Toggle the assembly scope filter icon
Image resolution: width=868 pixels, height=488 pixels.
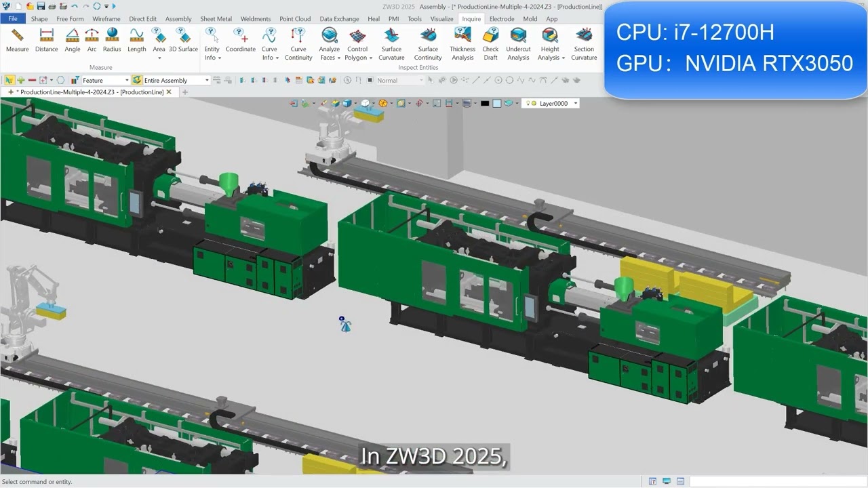137,80
